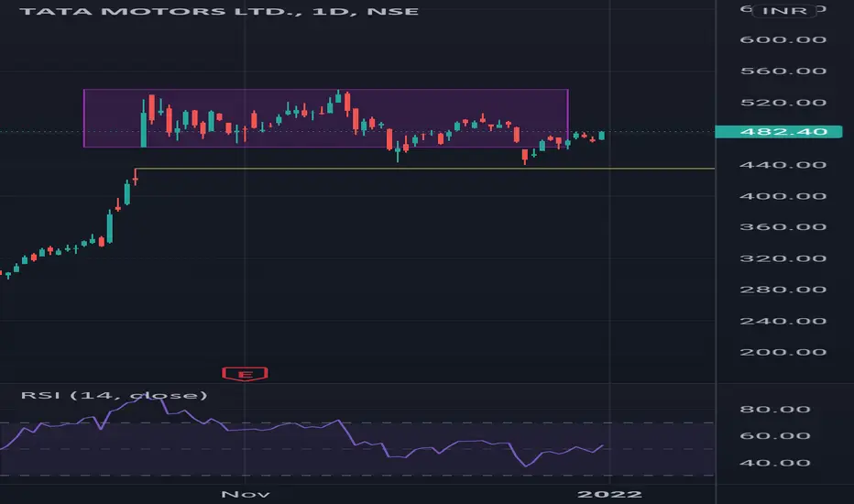
Task: Select the purple consolidation rectangle
Action: 325,118
